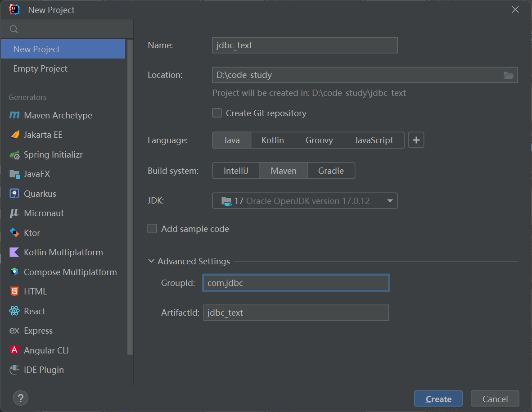Open help with question mark button

(x=21, y=398)
